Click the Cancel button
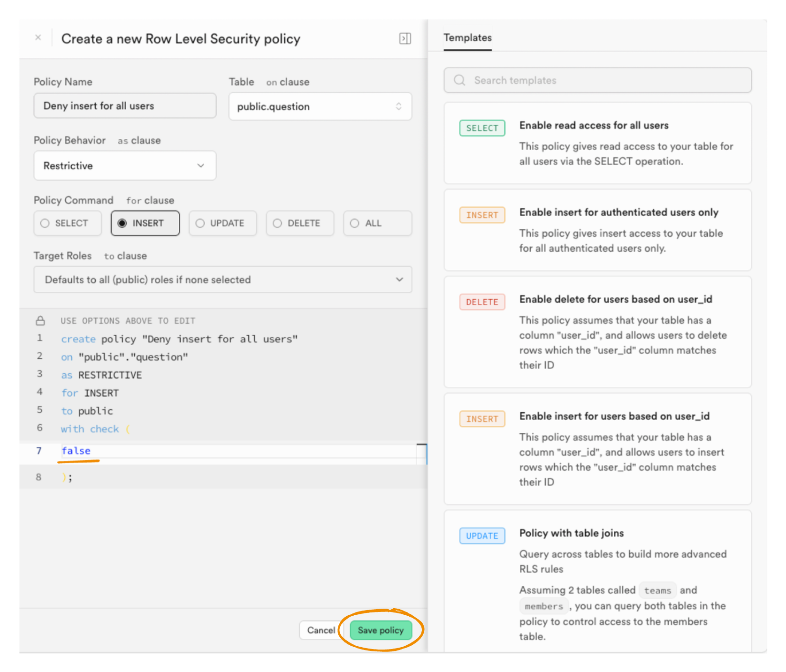Image resolution: width=786 pixels, height=672 pixels. (x=321, y=630)
